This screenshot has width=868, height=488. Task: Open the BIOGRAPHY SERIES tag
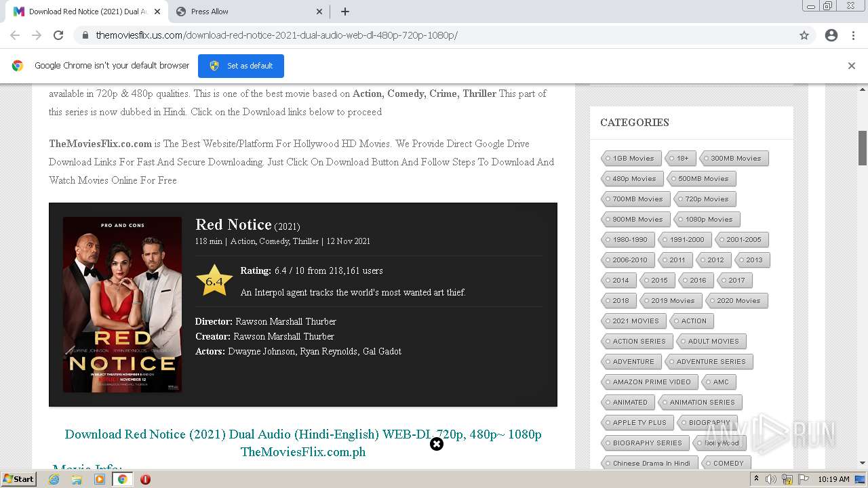pos(646,443)
